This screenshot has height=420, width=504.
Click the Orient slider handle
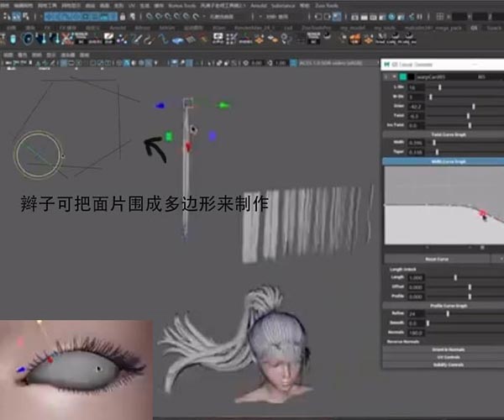(474, 106)
